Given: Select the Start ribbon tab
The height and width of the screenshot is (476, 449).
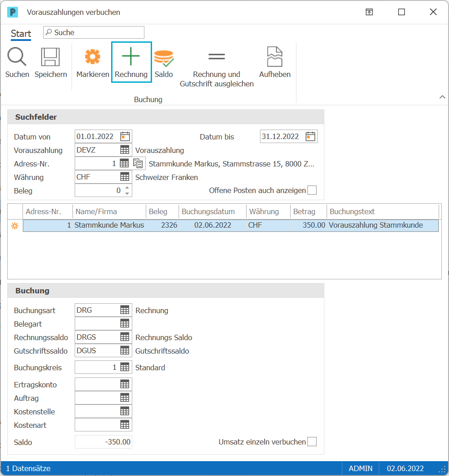Looking at the screenshot, I should click(x=21, y=33).
